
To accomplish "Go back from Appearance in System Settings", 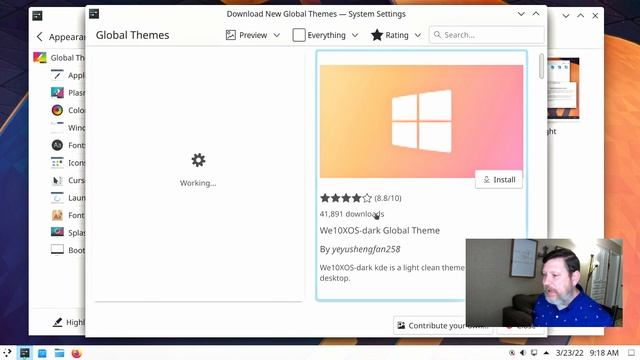I will click(39, 37).
